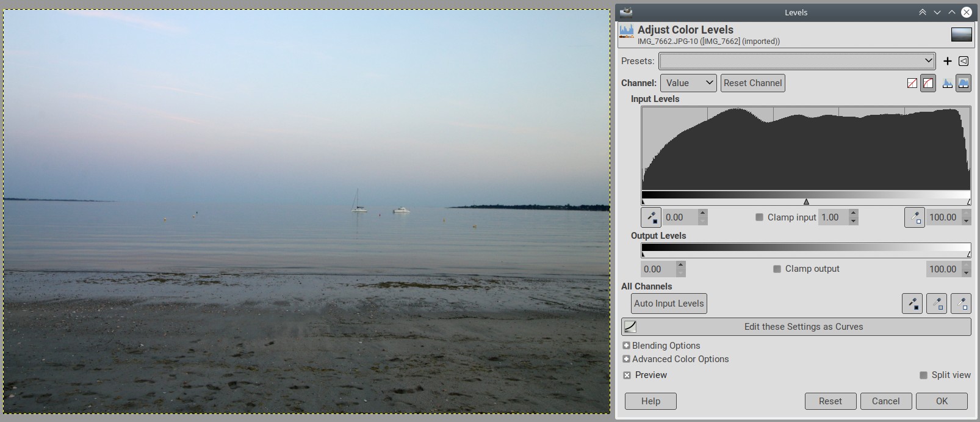Click the input black point slider triangle
980x422 pixels.
pos(643,202)
